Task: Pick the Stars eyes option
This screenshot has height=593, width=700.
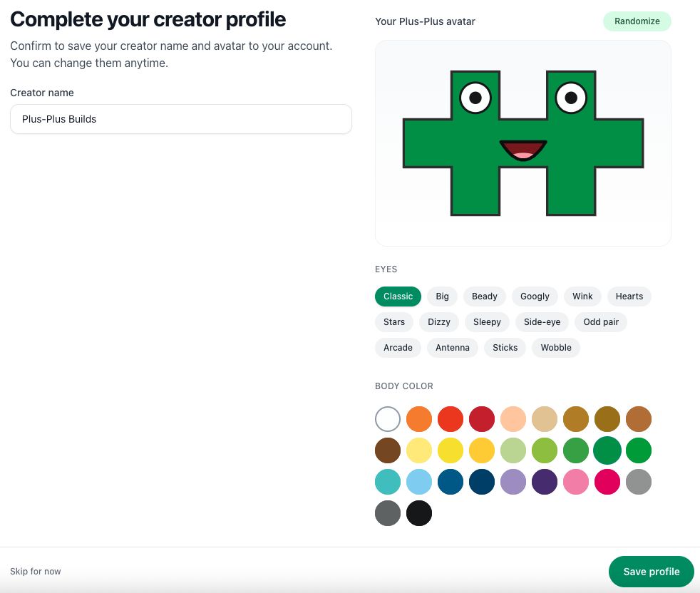Action: click(x=393, y=322)
